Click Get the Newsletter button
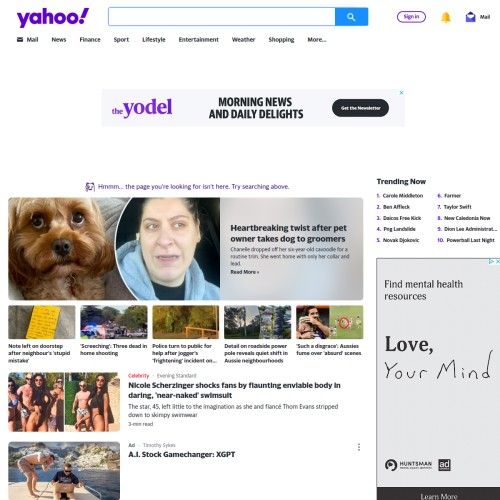This screenshot has width=500, height=500. (x=360, y=108)
